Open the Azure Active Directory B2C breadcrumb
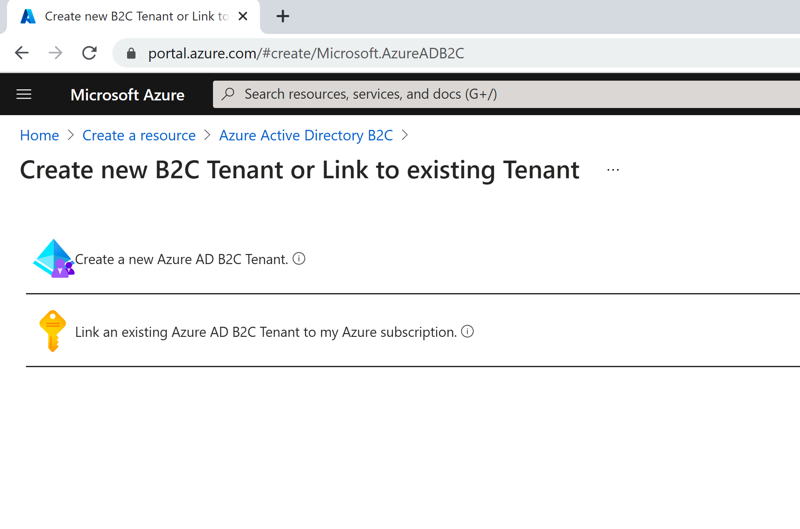800x529 pixels. [x=306, y=135]
